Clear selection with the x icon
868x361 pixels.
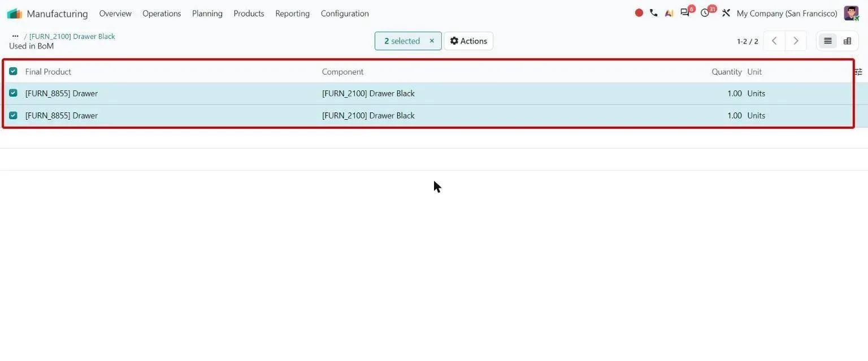click(x=432, y=41)
